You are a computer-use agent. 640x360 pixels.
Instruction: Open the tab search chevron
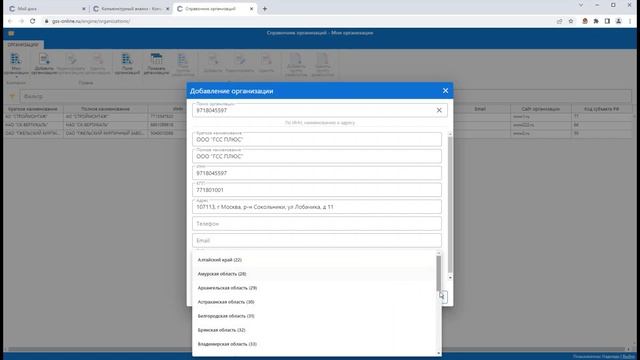581,5
